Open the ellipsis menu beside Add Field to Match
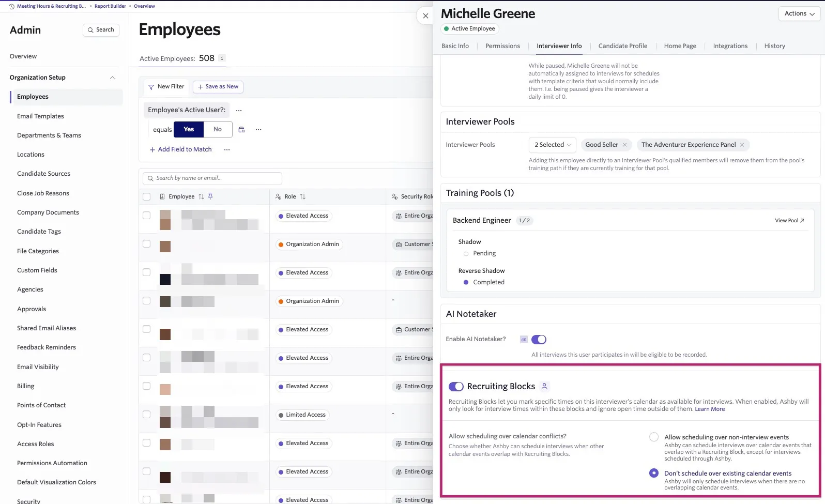 click(x=227, y=149)
